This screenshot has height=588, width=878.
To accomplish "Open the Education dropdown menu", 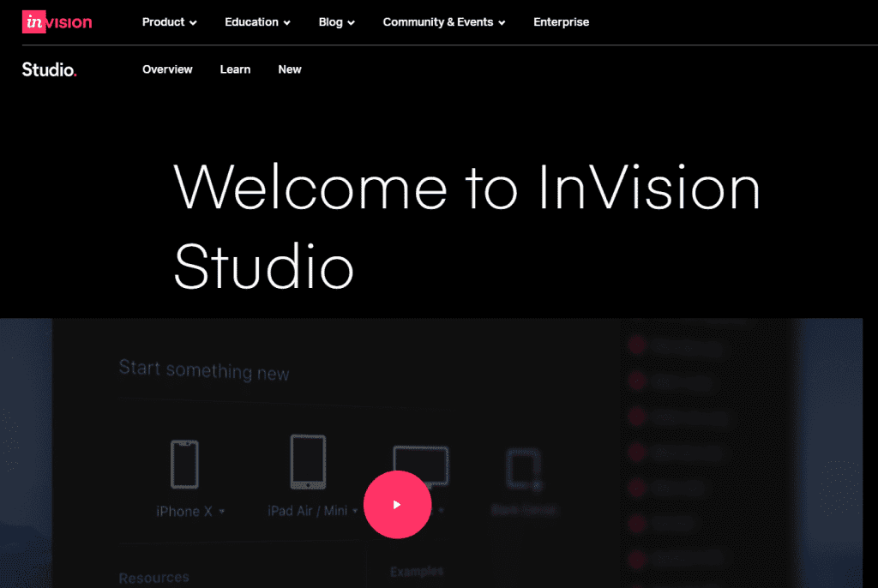I will (x=257, y=22).
